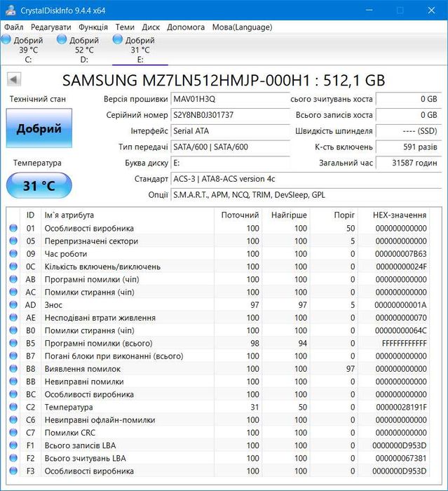Click status dot for attribute AD Знос
The image size is (448, 491).
click(x=13, y=304)
